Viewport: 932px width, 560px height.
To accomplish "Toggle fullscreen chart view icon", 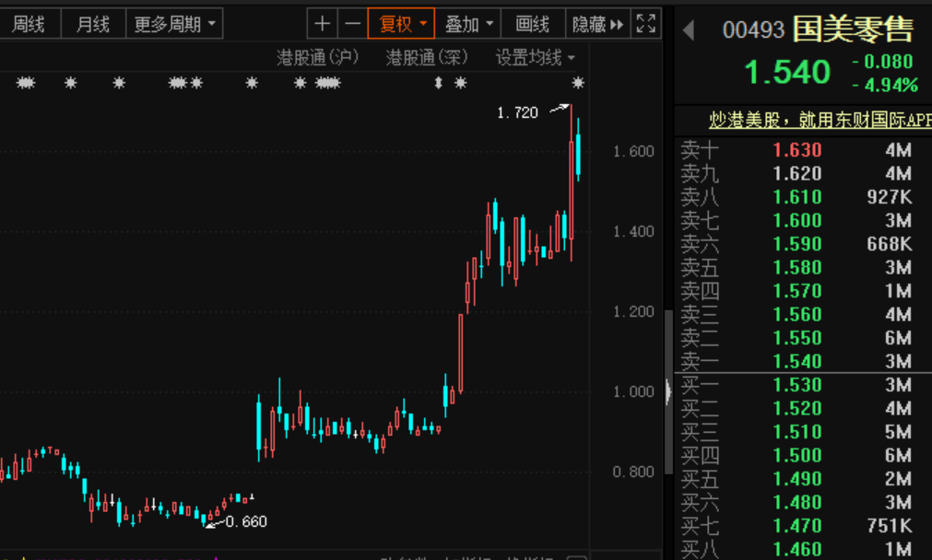I will (x=646, y=24).
